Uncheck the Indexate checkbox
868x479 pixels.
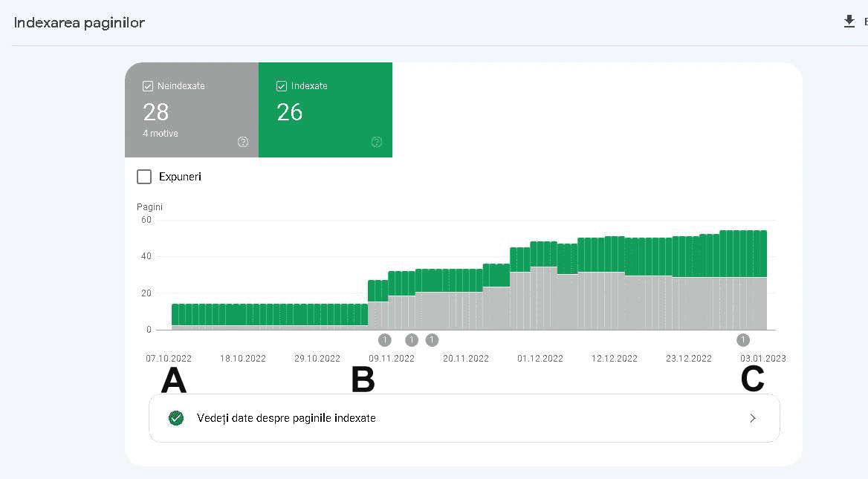point(282,86)
